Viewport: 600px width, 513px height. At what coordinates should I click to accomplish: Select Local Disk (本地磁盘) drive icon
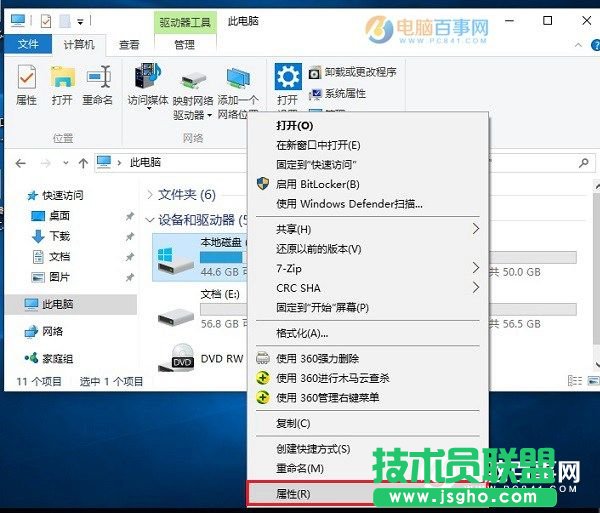coord(175,260)
